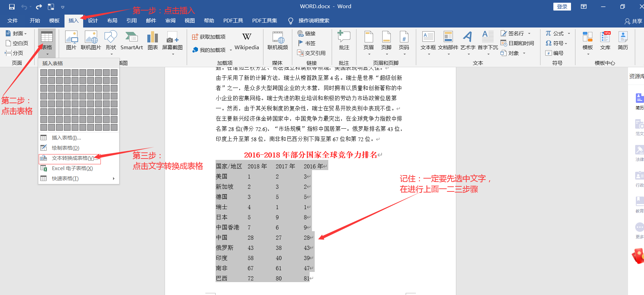Click the 共享 share button
Viewport: 644px width, 295px height.
[x=633, y=21]
